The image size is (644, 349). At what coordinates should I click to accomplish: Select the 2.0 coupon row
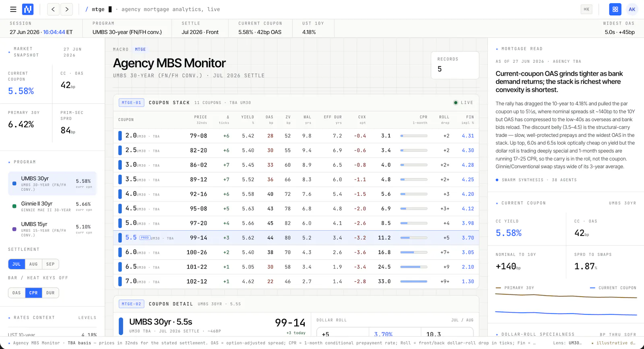coord(296,136)
